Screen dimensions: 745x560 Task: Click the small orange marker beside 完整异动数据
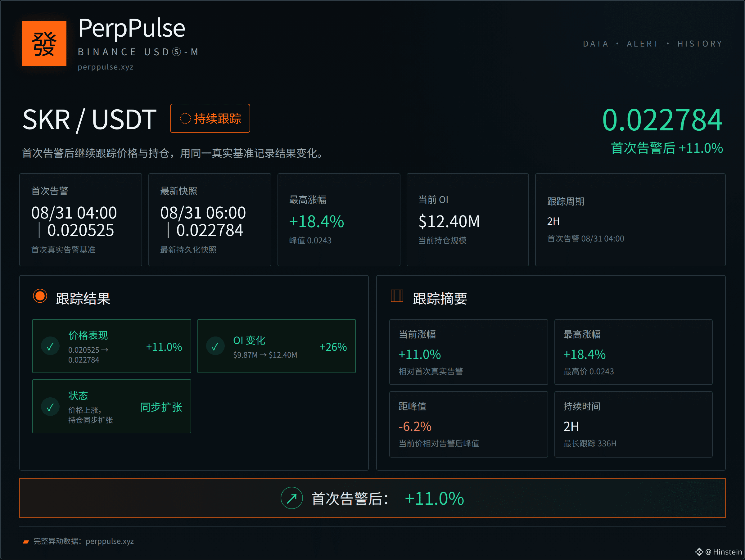tap(26, 541)
